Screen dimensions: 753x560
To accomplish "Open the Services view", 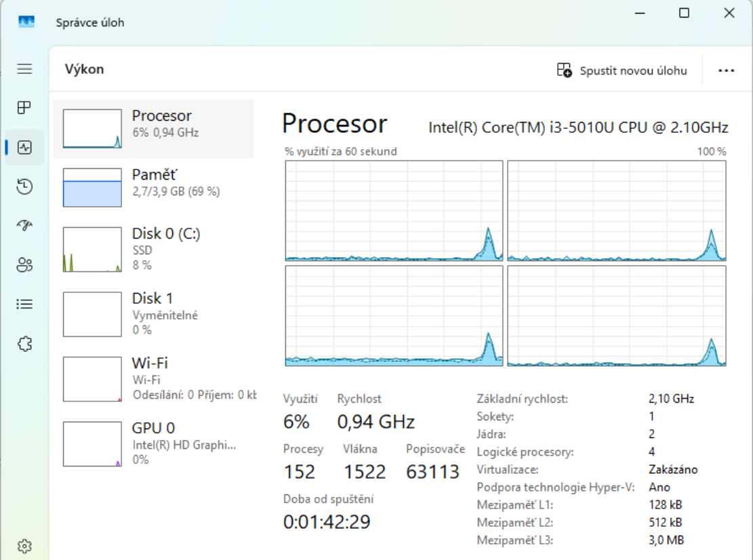I will point(24,344).
